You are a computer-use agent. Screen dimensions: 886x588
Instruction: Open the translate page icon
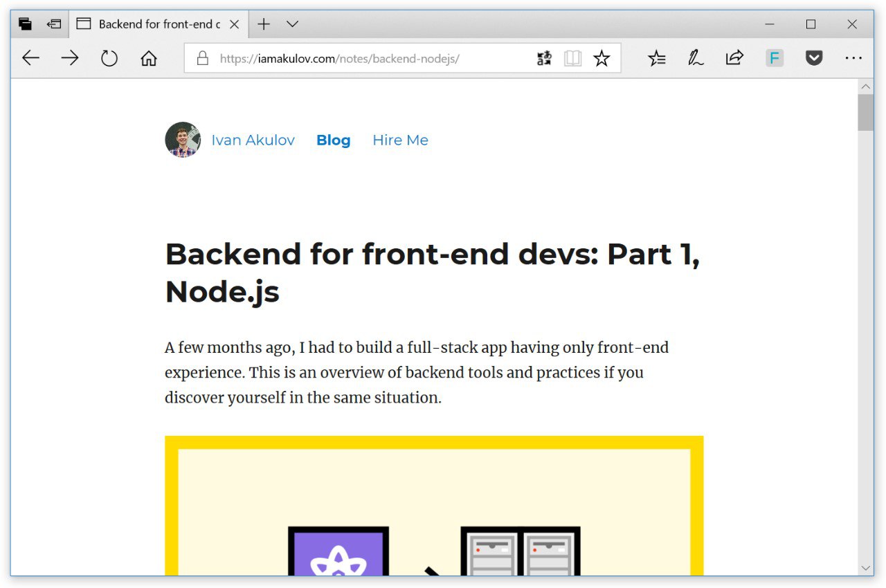click(x=544, y=59)
